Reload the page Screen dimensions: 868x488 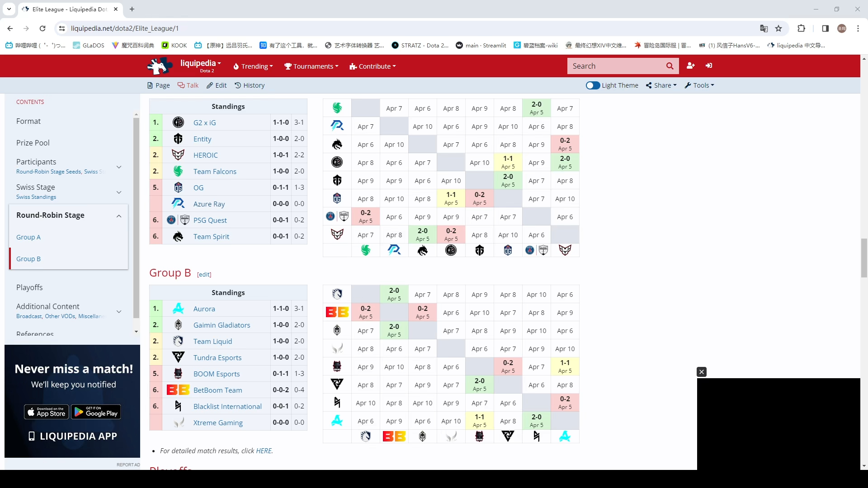[42, 28]
